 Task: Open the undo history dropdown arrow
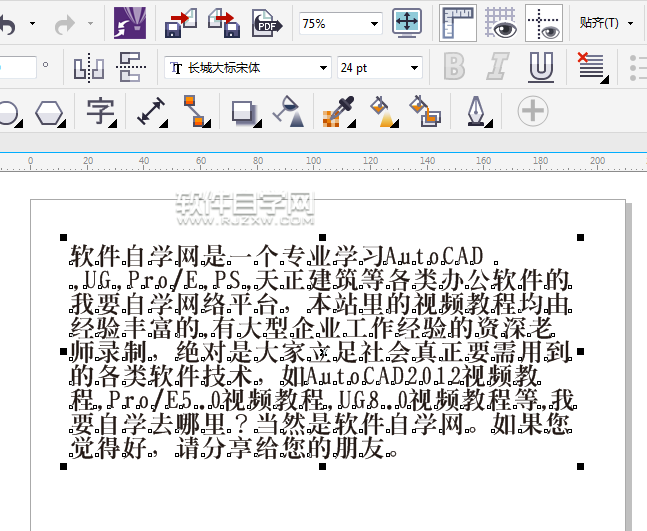coord(32,24)
